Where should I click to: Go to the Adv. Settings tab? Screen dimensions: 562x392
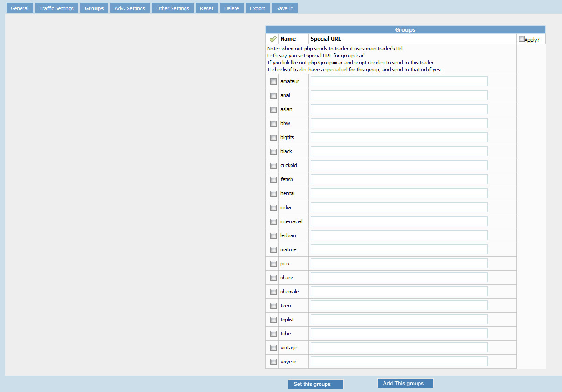[x=130, y=8]
